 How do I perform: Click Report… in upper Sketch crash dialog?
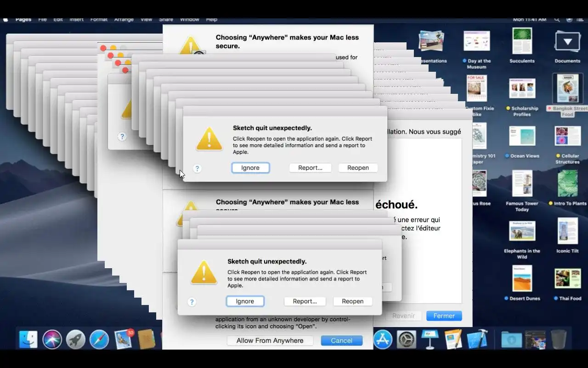pos(310,168)
